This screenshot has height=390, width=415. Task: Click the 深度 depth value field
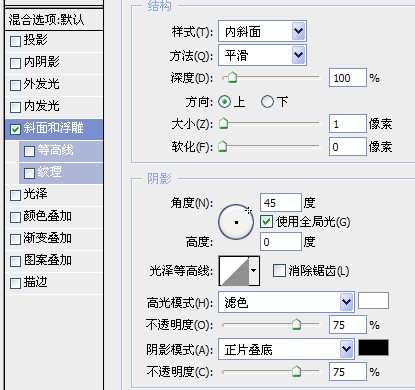coord(348,78)
